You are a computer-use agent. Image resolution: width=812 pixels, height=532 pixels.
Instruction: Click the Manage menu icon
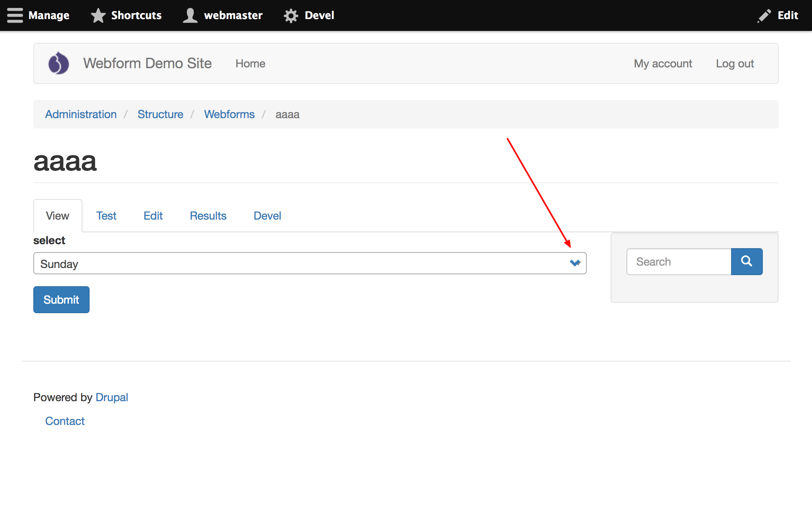12,14
